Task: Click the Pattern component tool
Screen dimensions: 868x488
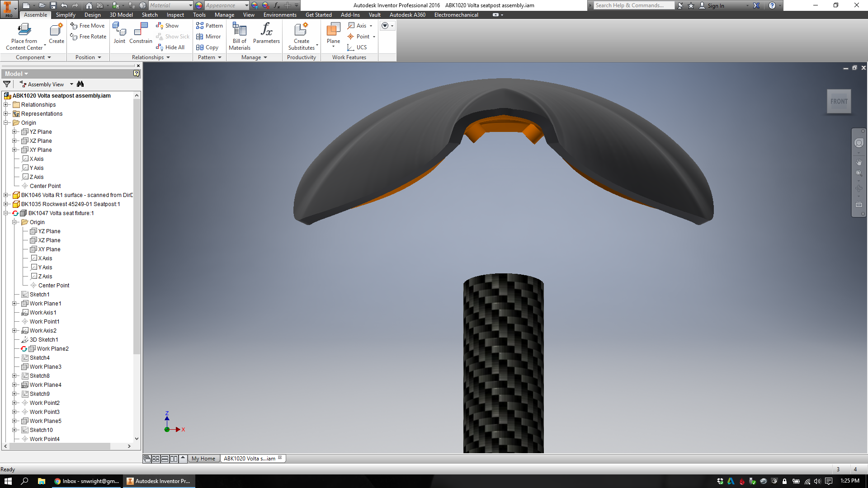Action: point(209,26)
